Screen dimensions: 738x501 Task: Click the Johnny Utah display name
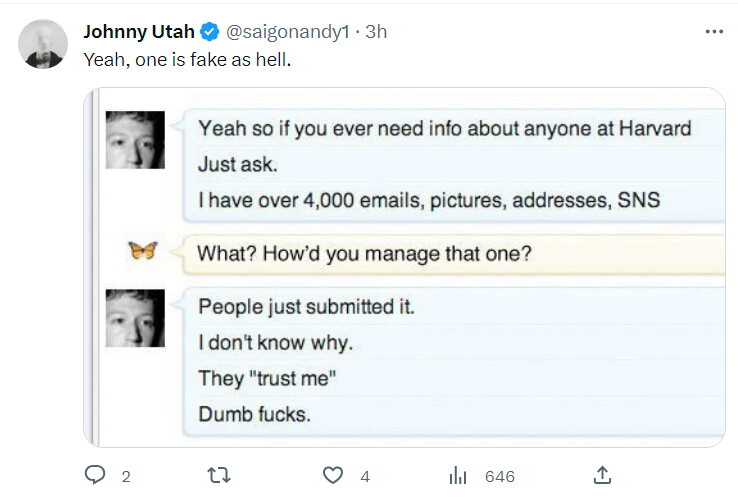pyautogui.click(x=140, y=32)
